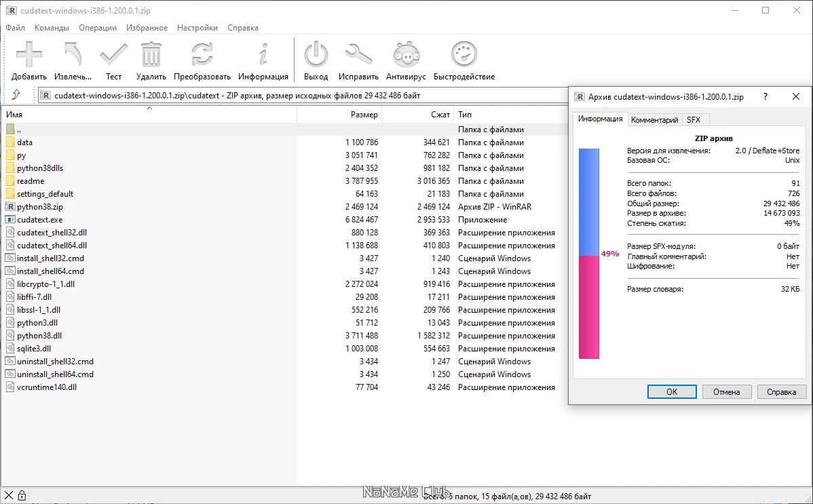Select the Информация tab in dialog
Viewport: 813px width, 504px height.
(601, 119)
